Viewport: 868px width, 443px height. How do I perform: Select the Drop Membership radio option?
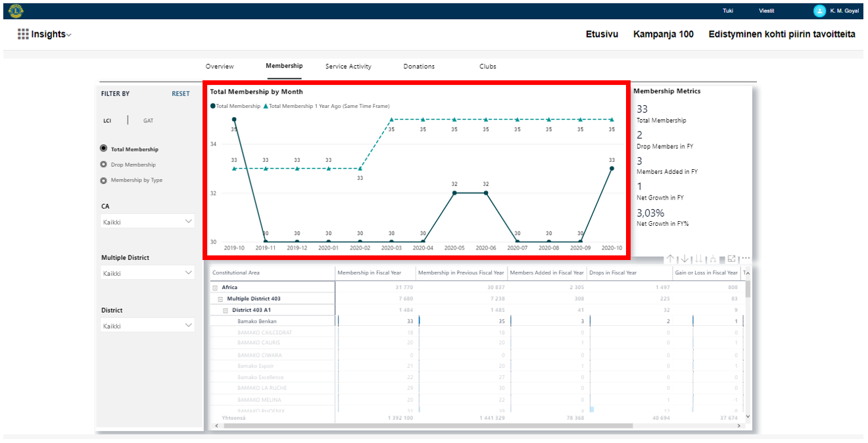104,165
